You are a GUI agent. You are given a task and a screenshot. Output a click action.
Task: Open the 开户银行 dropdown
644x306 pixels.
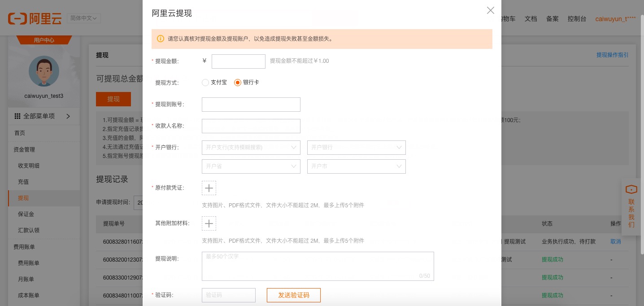pyautogui.click(x=357, y=148)
